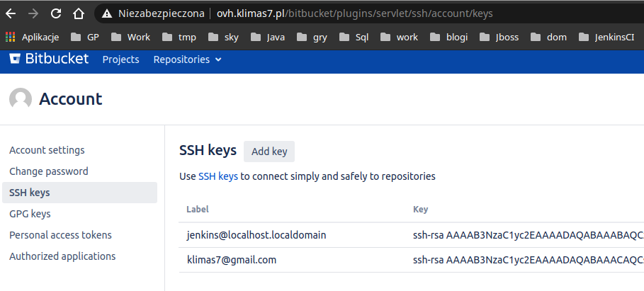This screenshot has height=291, width=644.
Task: Open the sky bookmarks folder
Action: click(x=223, y=38)
